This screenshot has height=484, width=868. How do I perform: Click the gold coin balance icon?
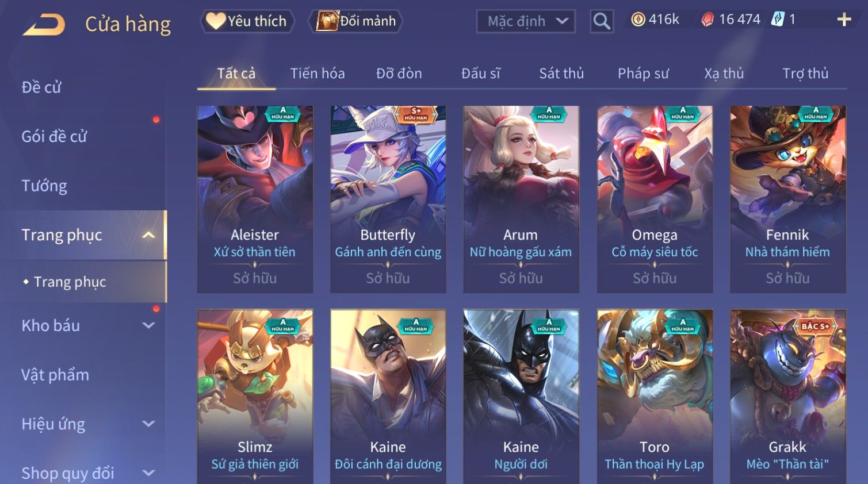[638, 20]
